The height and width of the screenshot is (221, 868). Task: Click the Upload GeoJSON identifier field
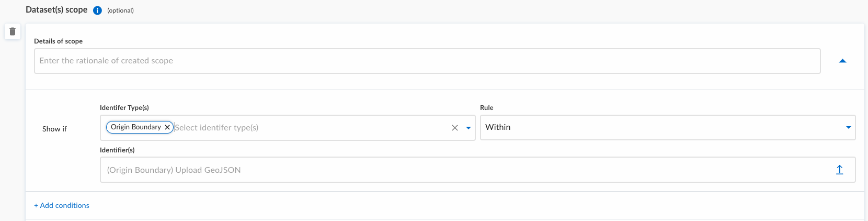(x=477, y=170)
